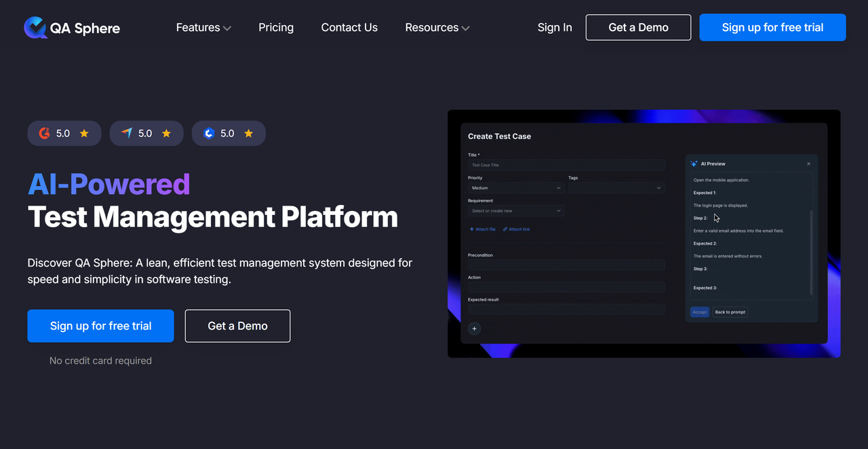Click the Test Management Platform heading

[x=213, y=217]
